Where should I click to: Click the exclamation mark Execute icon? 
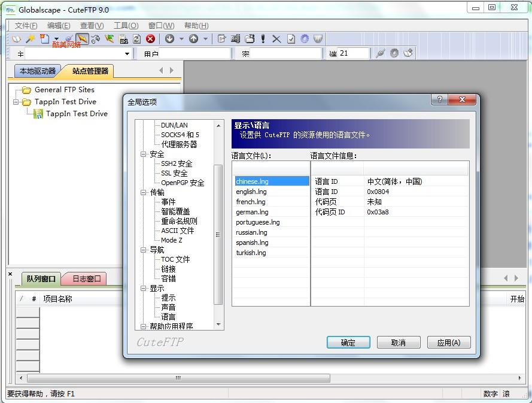pos(263,39)
